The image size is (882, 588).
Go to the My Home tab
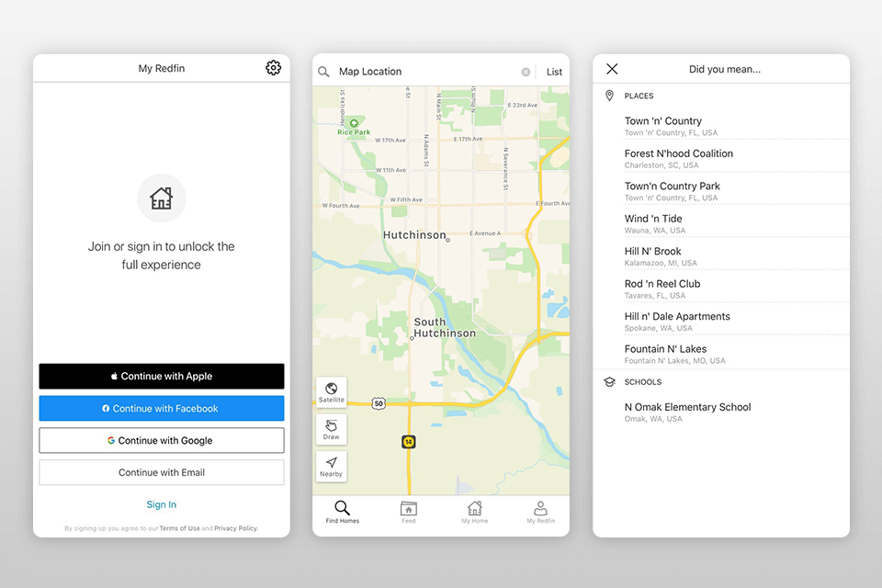pos(475,512)
